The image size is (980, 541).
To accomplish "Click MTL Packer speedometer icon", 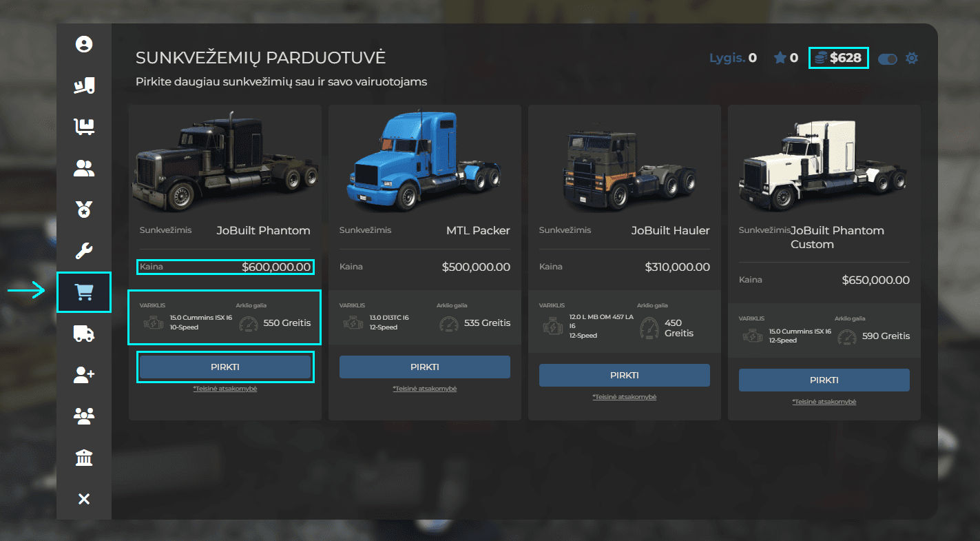I will coord(448,323).
